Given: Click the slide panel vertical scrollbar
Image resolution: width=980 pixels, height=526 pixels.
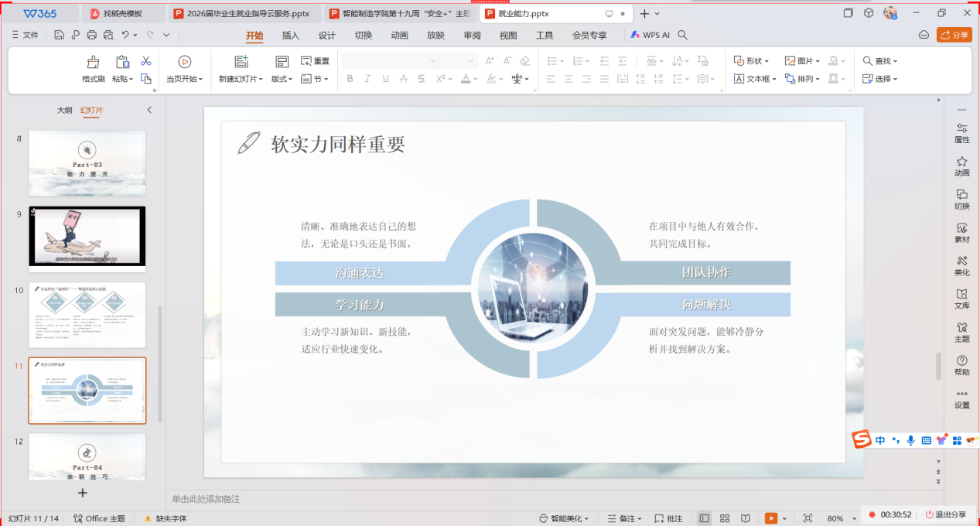Looking at the screenshot, I should point(160,364).
